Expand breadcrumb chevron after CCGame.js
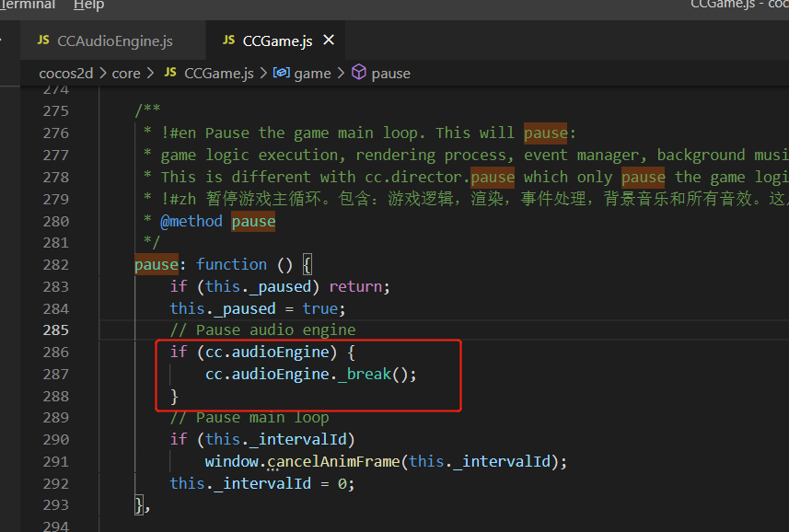Screen dimensions: 789x532 (x=263, y=74)
